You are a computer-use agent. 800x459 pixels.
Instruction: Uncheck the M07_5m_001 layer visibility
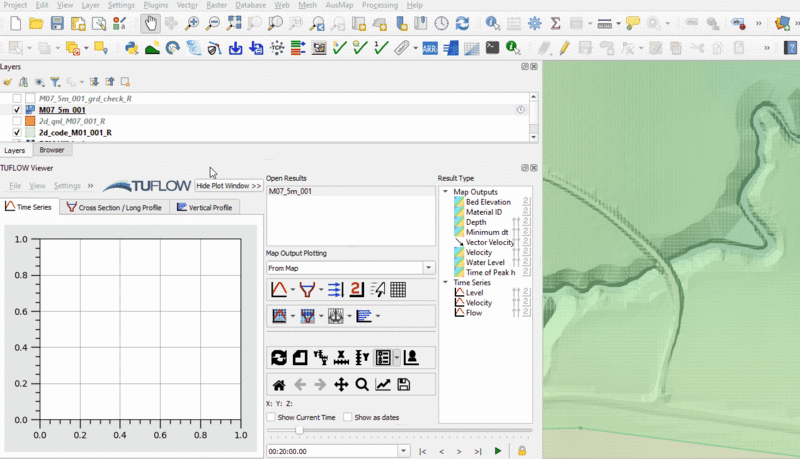[17, 110]
